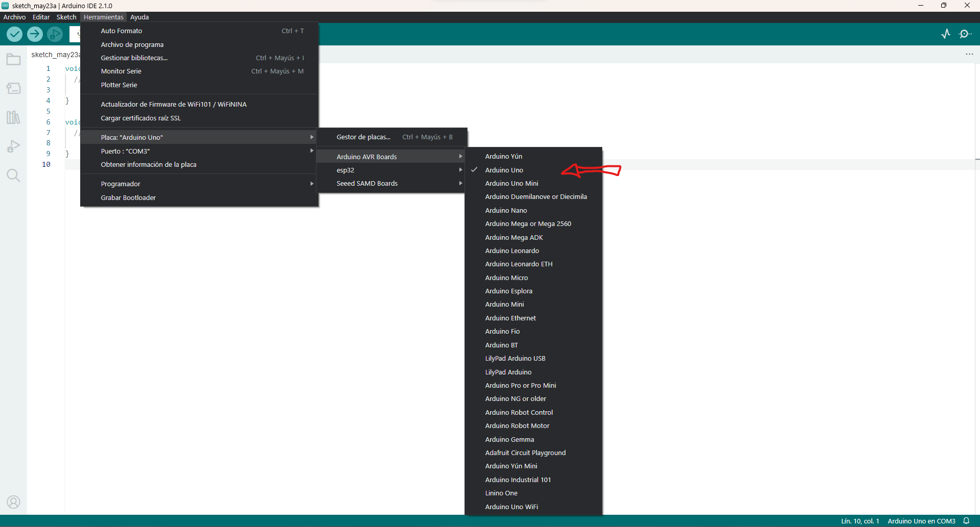Open the Boards Manager sidebar icon

[x=13, y=89]
